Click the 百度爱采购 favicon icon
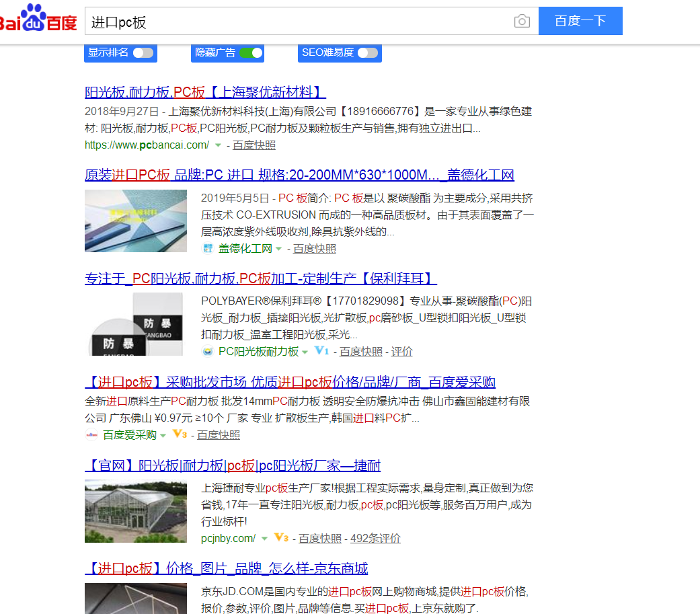 tap(91, 434)
